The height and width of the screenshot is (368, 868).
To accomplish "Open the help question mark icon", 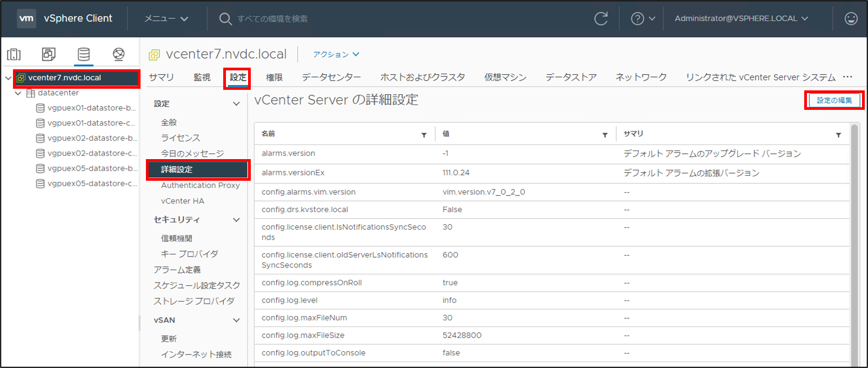I will point(637,18).
